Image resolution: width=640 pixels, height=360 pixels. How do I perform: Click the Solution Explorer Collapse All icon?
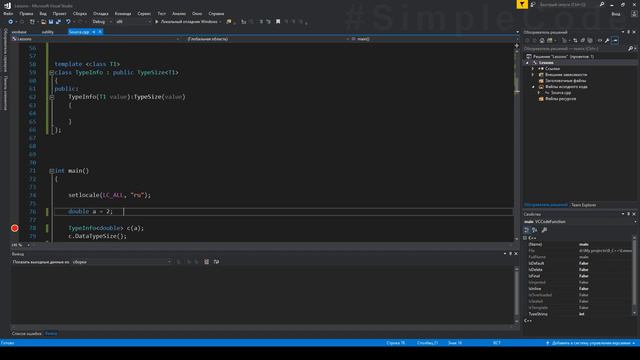582,40
